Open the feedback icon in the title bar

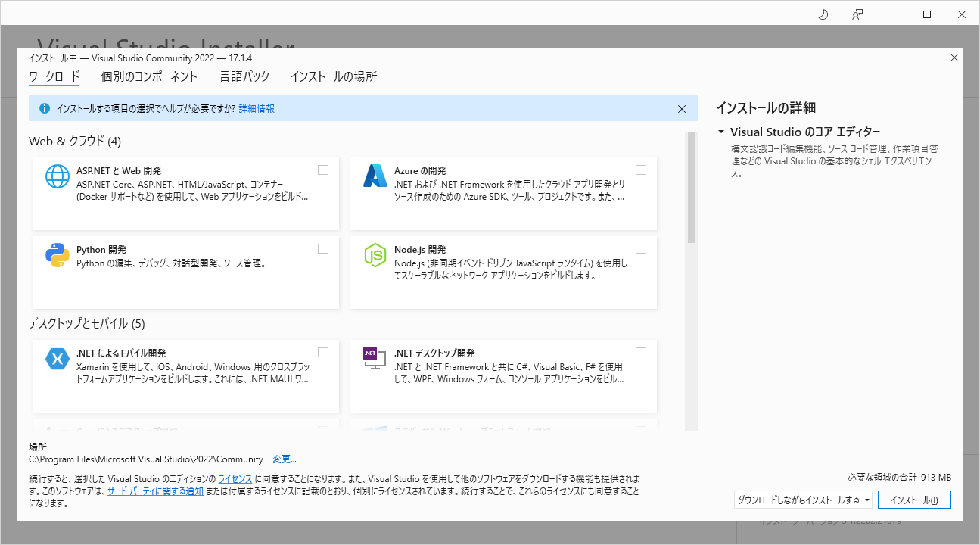pos(857,14)
